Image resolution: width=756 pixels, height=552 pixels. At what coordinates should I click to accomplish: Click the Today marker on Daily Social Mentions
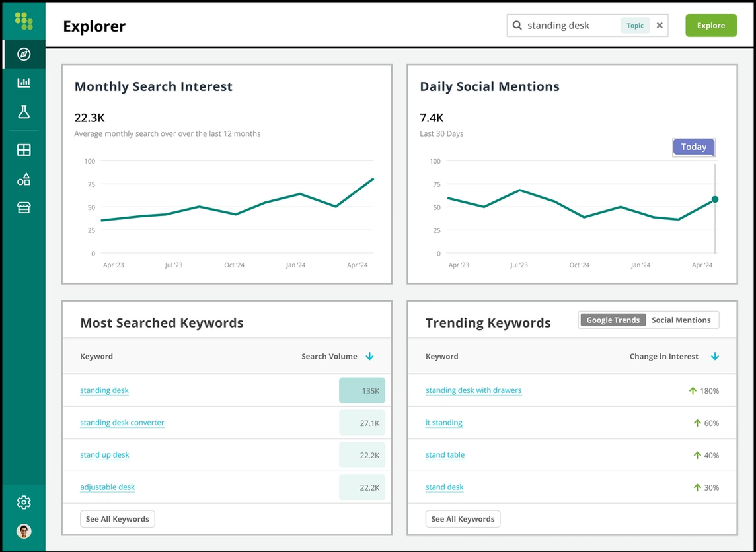coord(693,147)
